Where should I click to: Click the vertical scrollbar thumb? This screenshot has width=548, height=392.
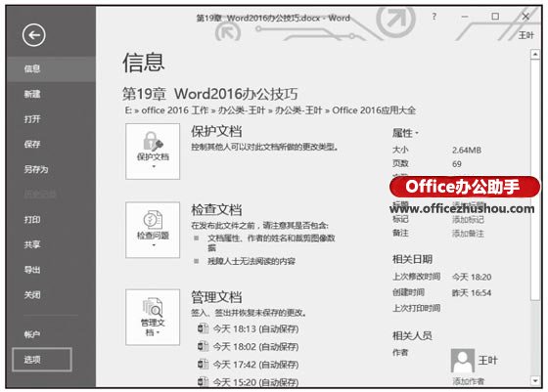(535, 180)
